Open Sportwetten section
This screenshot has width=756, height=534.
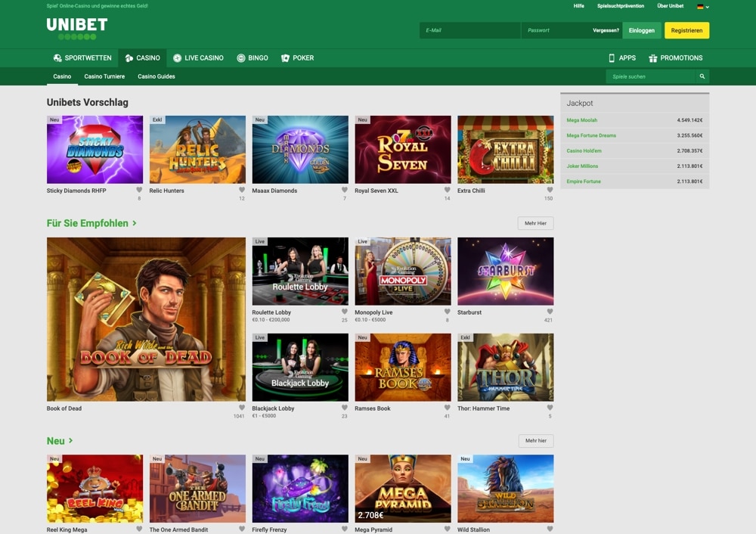click(82, 58)
